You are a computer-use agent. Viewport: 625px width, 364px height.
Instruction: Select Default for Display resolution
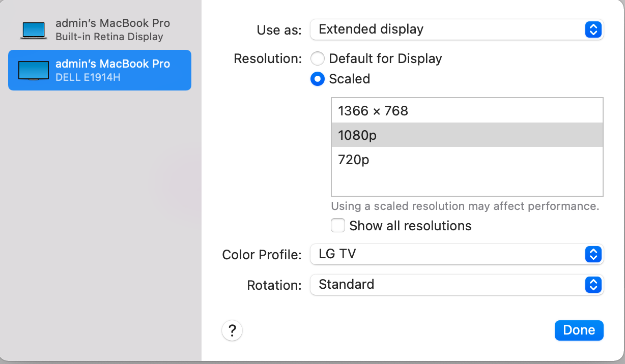(318, 59)
